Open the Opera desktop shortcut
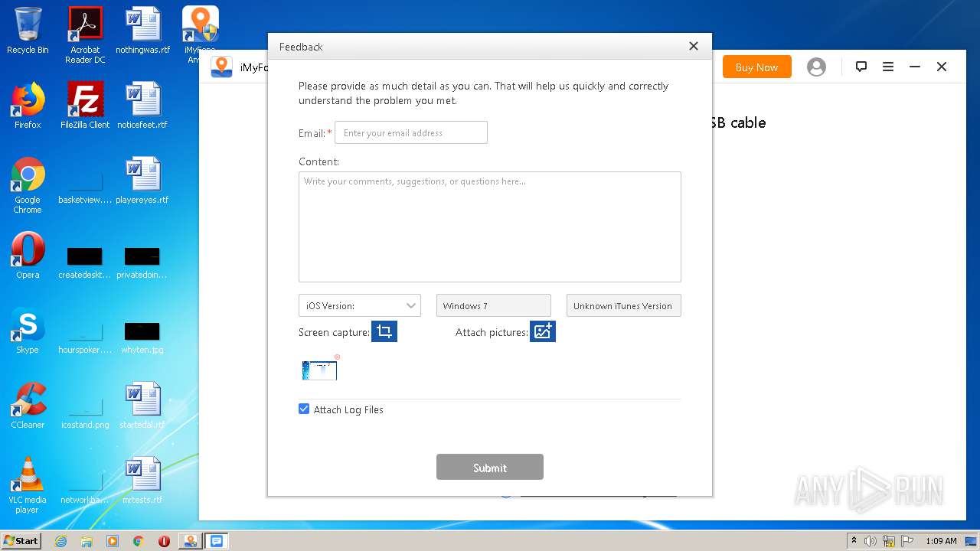The image size is (980, 551). tap(28, 256)
